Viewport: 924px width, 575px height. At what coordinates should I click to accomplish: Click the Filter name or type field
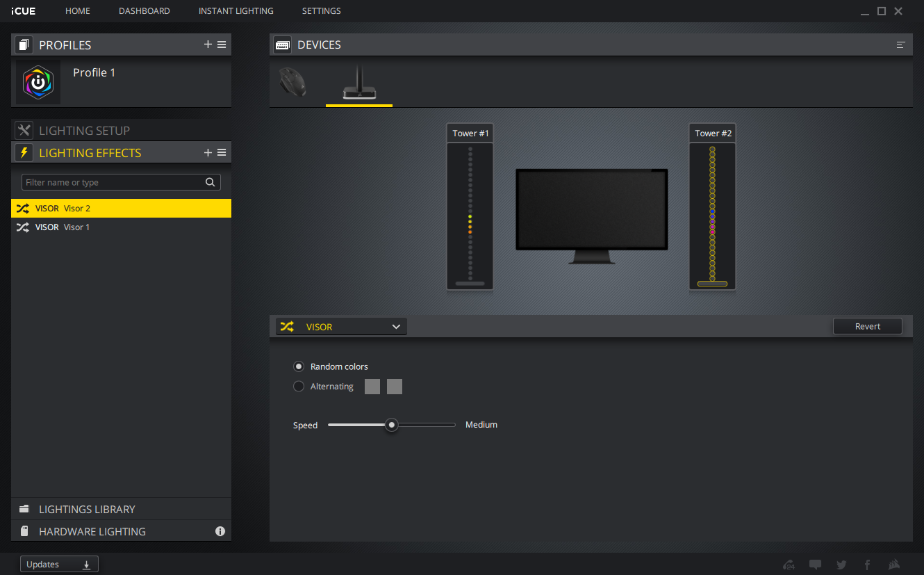(121, 182)
